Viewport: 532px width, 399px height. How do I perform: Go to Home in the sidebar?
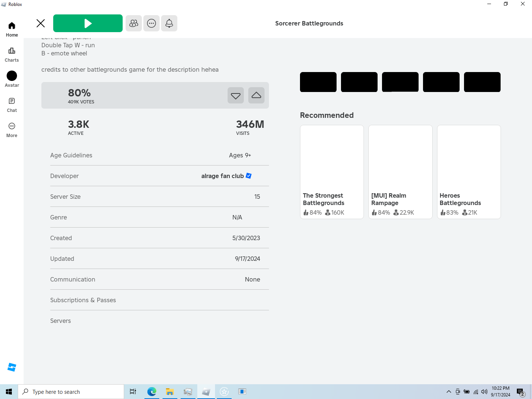[12, 29]
